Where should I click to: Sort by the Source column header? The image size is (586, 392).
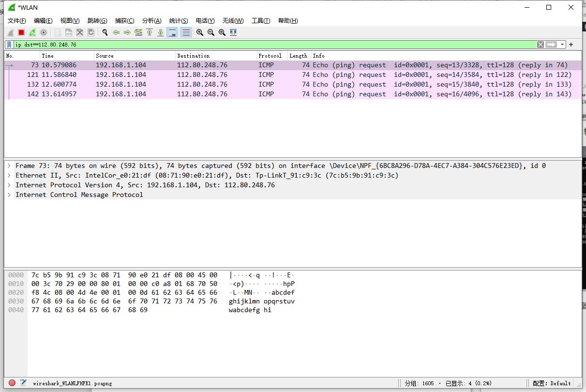135,56
